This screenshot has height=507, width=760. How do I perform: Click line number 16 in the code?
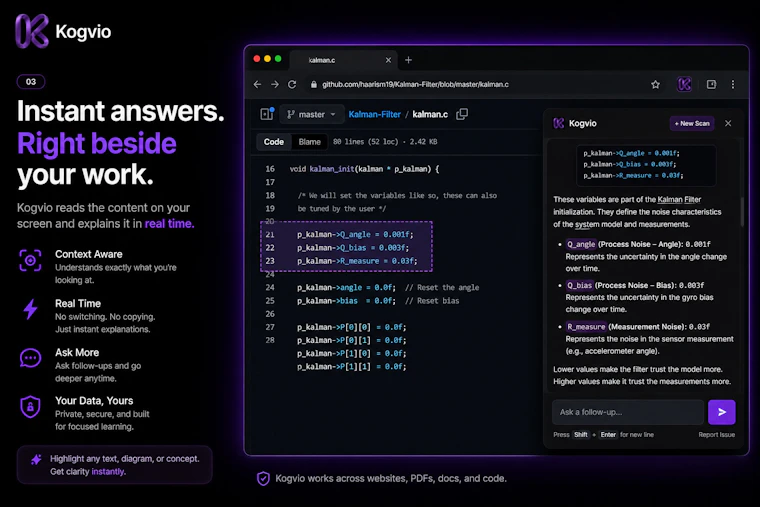coord(270,169)
